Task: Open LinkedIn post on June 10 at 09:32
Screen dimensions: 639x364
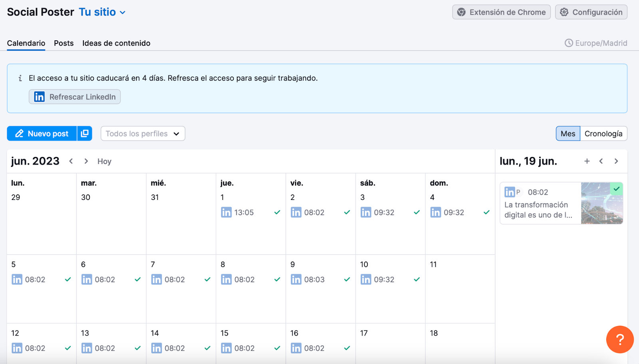Action: pyautogui.click(x=390, y=279)
